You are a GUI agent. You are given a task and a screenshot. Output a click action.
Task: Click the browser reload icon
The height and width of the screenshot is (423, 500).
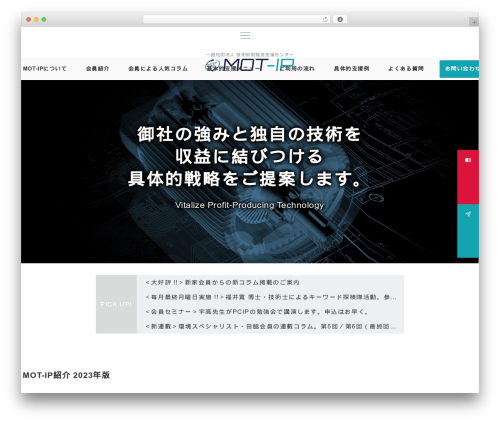coord(325,20)
